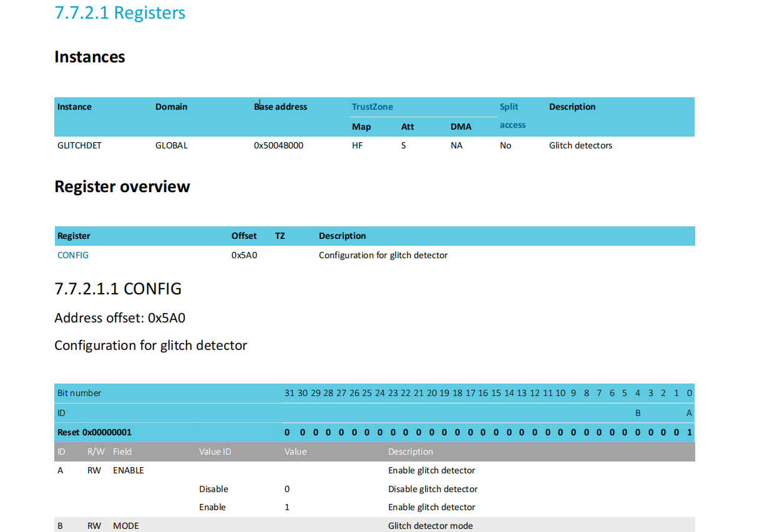Viewport: 772px width, 532px height.
Task: Click the 'Disable' value ID
Action: tap(213, 489)
